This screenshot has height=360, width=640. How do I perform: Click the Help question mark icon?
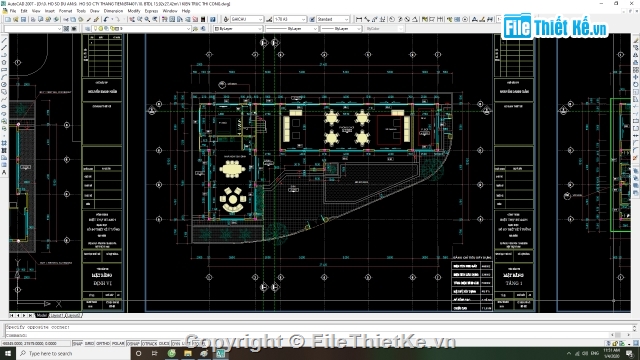[213, 19]
